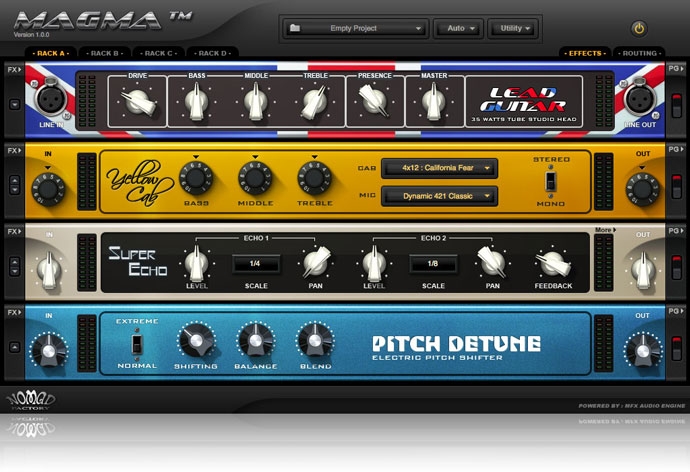690x472 pixels.
Task: Open the CAB dropdown showing California Fear
Action: [x=439, y=168]
